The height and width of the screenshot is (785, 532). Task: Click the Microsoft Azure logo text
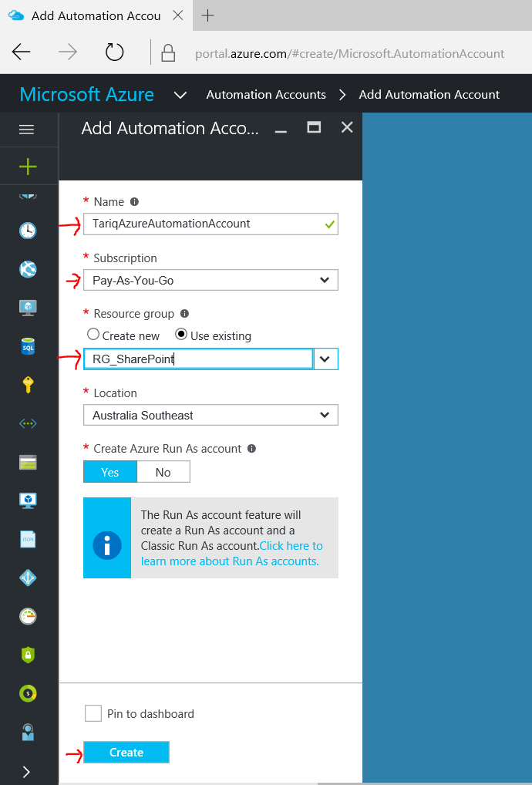tap(87, 95)
